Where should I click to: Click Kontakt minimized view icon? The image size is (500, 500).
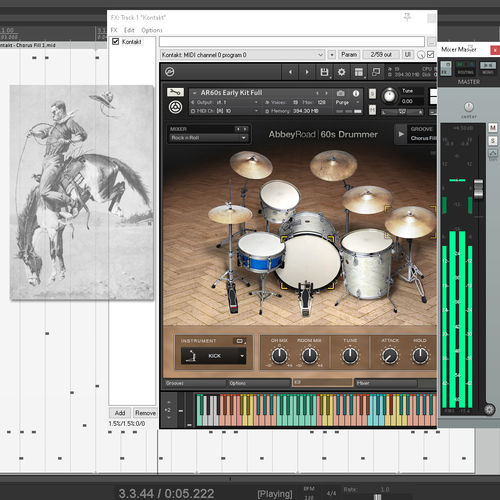376,72
